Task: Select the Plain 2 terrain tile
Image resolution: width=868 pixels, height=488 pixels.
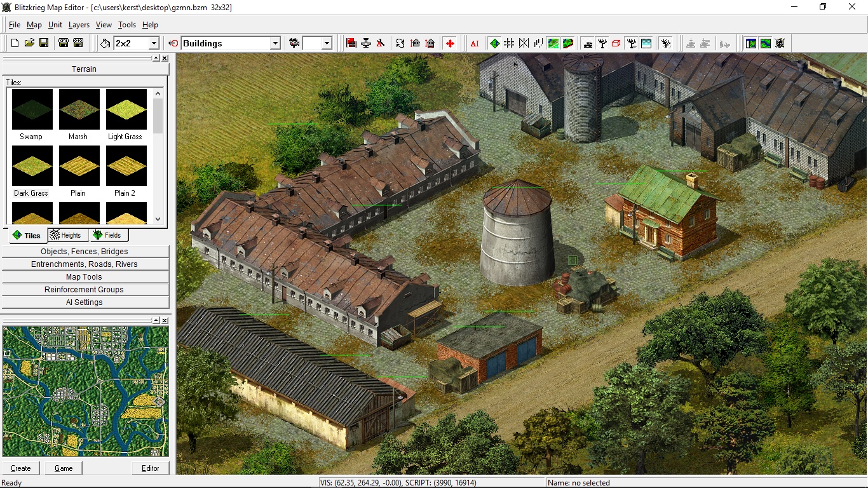Action: [x=126, y=171]
